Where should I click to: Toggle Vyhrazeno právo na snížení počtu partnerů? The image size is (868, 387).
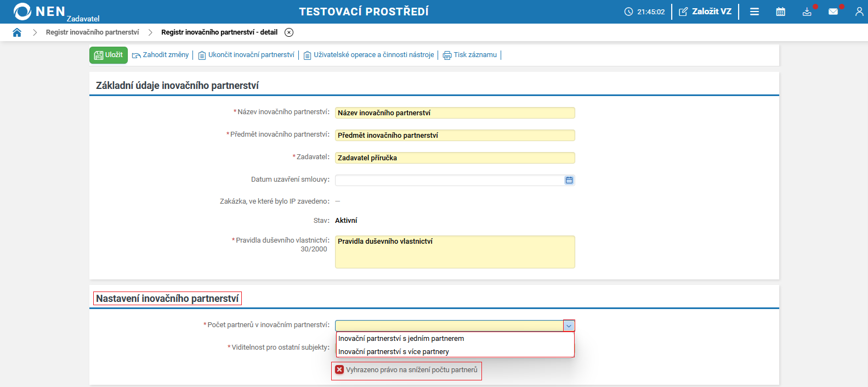(339, 370)
